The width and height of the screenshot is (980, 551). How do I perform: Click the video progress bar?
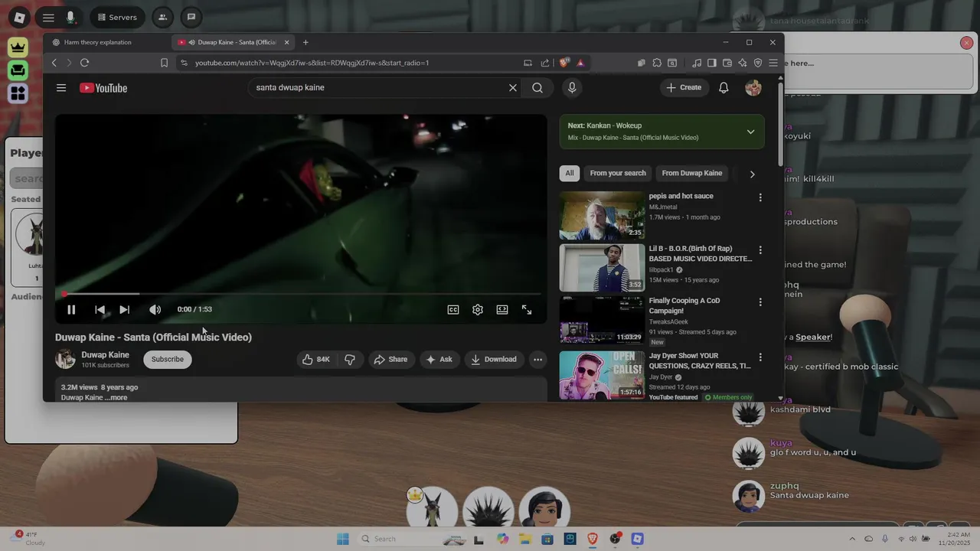click(302, 294)
